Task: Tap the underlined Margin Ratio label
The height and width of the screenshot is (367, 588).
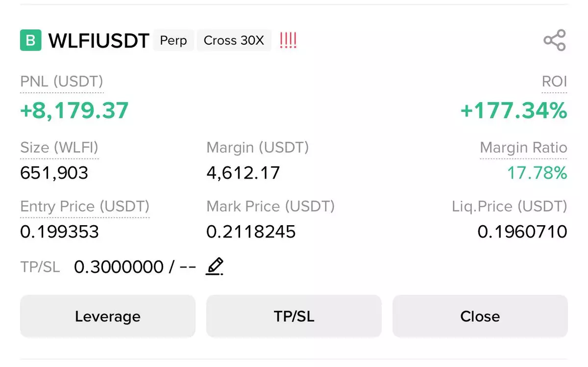Action: [523, 148]
